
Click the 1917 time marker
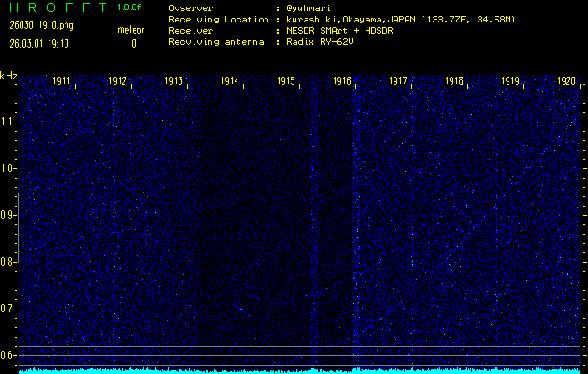[x=398, y=81]
